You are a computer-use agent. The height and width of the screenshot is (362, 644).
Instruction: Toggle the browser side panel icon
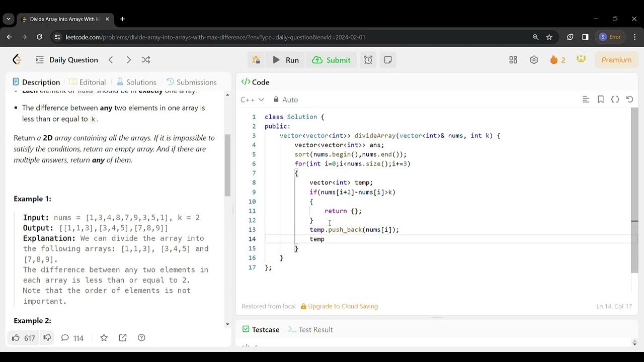pos(585,37)
